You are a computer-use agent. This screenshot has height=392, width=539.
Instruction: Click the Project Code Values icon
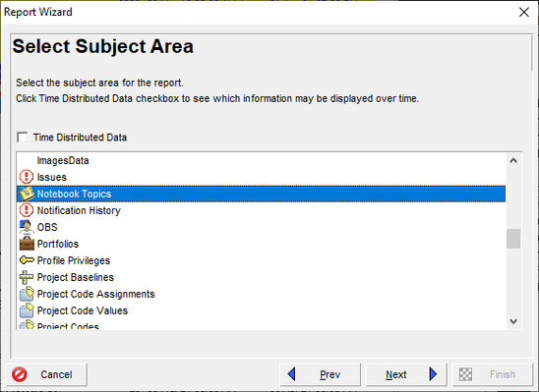[27, 310]
